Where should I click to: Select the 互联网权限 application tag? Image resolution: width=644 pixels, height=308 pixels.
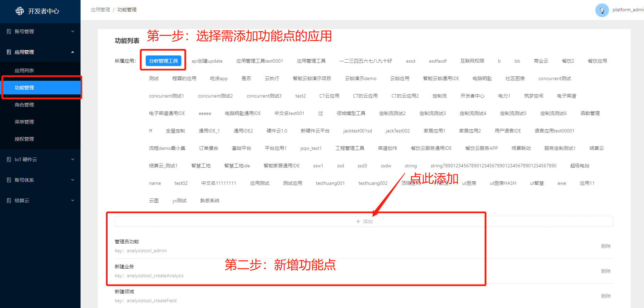(x=472, y=61)
